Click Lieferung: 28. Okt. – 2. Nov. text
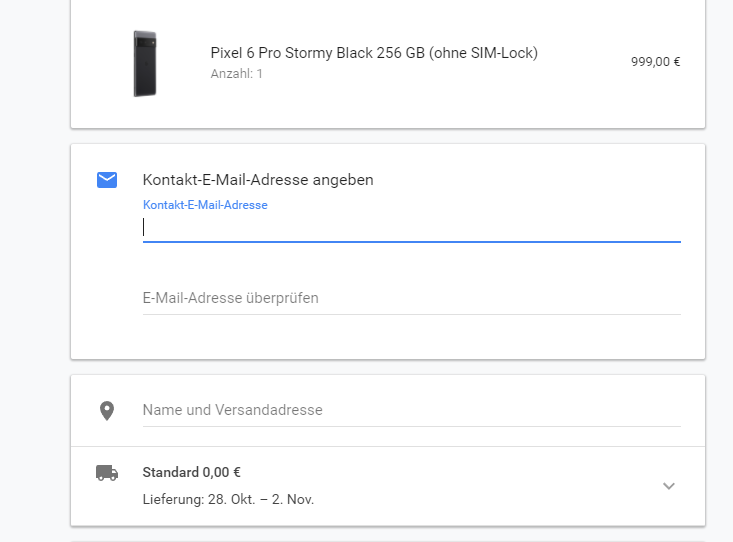 click(228, 499)
